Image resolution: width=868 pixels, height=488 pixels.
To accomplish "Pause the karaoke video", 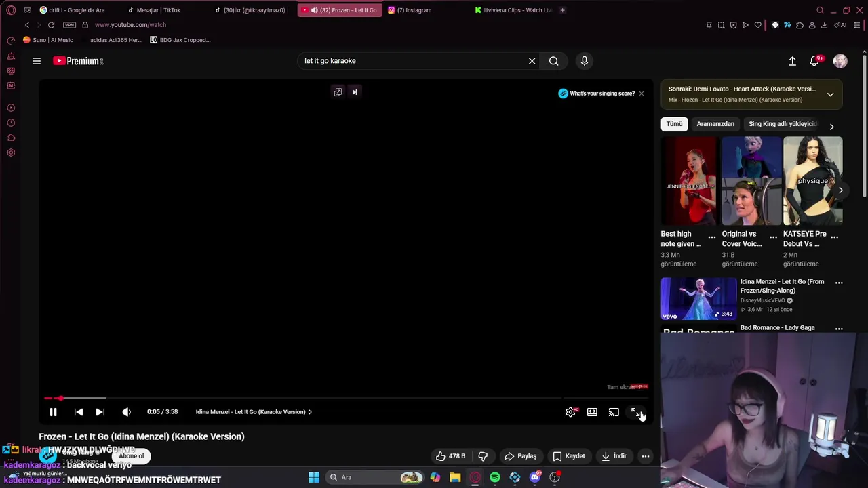I will pyautogui.click(x=53, y=412).
